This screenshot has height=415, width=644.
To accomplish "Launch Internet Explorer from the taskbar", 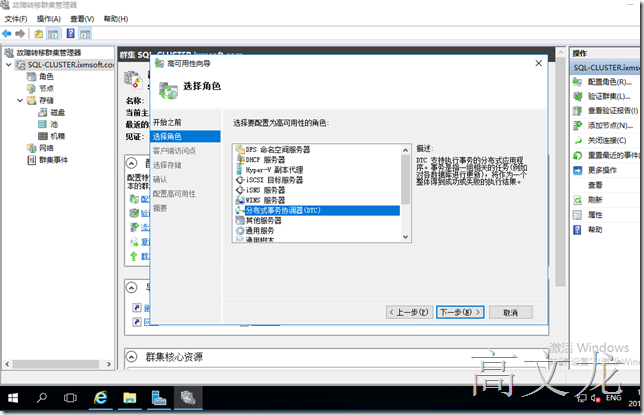I will (x=101, y=398).
